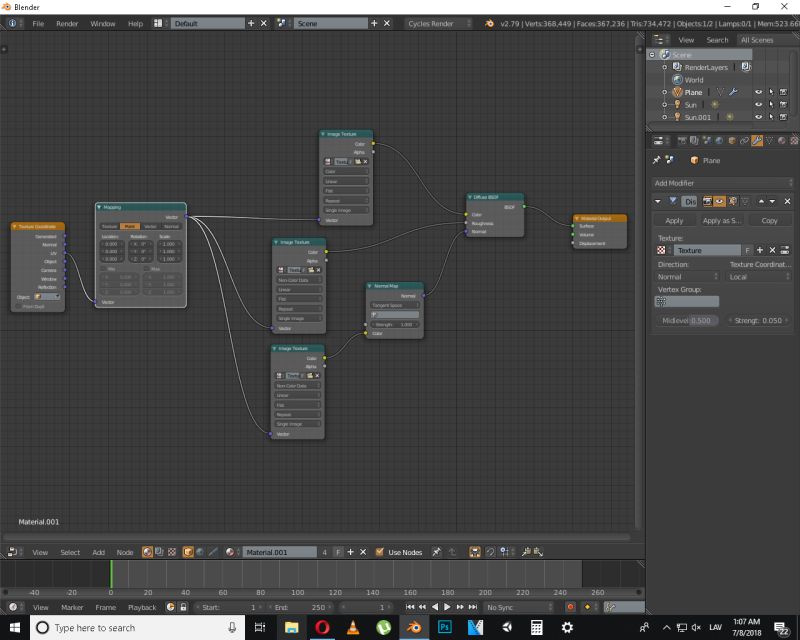Enable snapping via the magnet icon
800x640 pixels.
coord(490,551)
